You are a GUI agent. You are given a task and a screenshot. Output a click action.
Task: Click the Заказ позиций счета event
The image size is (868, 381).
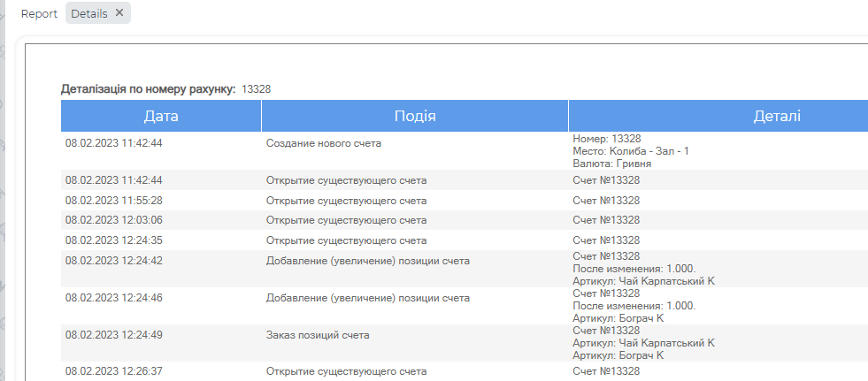pyautogui.click(x=318, y=335)
